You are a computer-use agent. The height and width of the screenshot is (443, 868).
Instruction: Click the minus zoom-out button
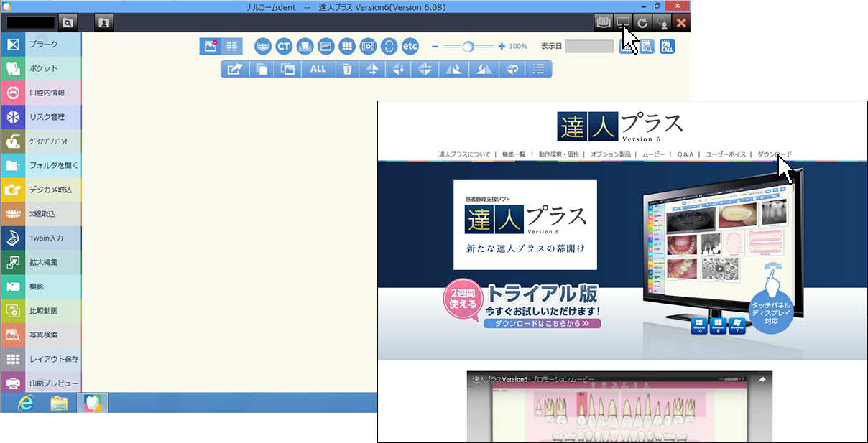pos(435,46)
